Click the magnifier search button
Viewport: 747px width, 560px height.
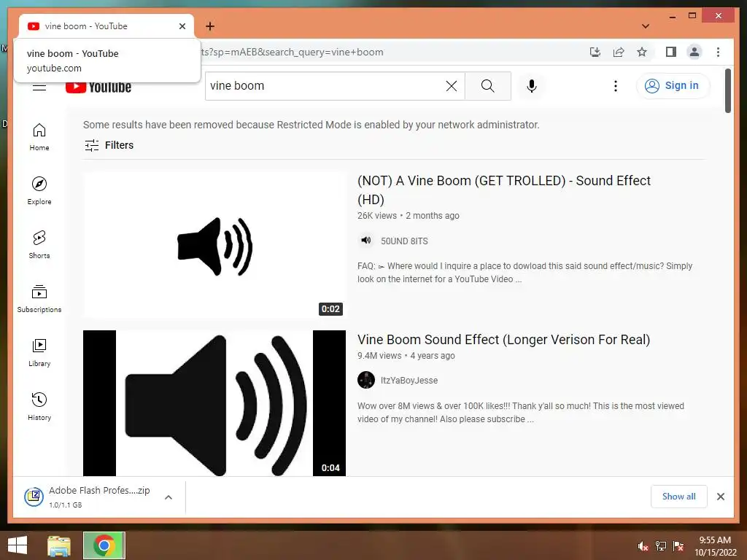487,86
